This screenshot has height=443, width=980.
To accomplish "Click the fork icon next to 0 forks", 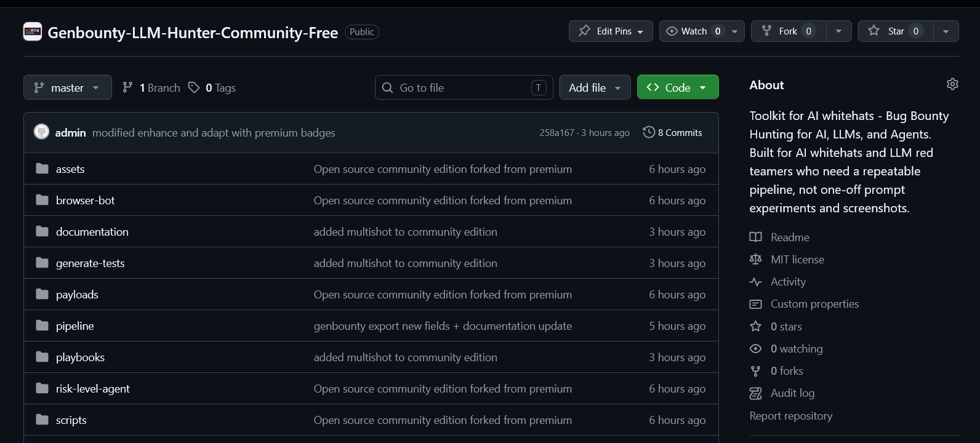I will click(x=755, y=371).
